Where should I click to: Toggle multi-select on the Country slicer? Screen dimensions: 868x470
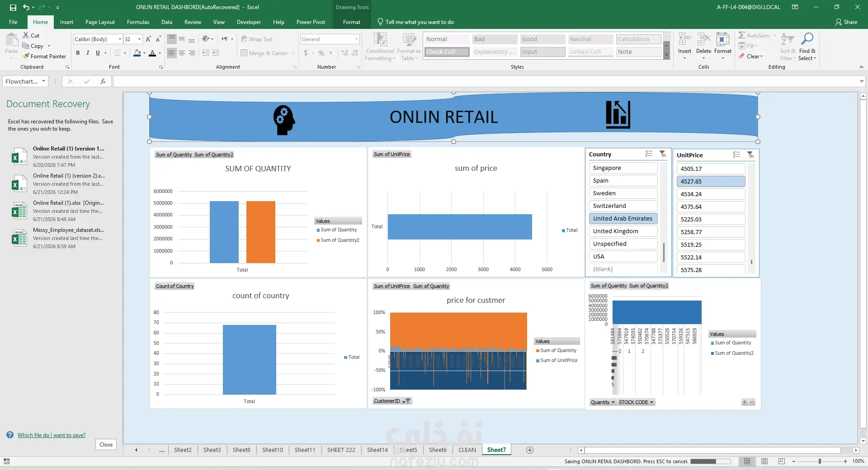tap(649, 154)
